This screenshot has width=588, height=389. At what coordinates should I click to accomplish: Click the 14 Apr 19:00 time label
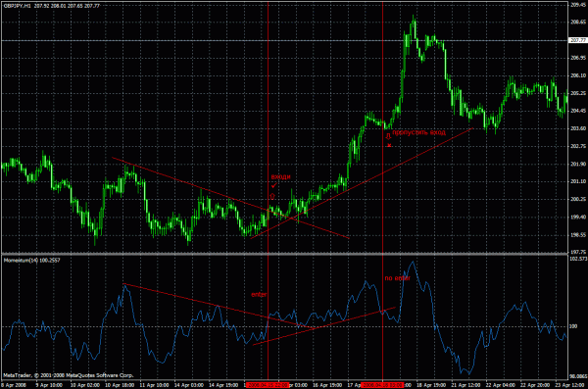(223, 385)
